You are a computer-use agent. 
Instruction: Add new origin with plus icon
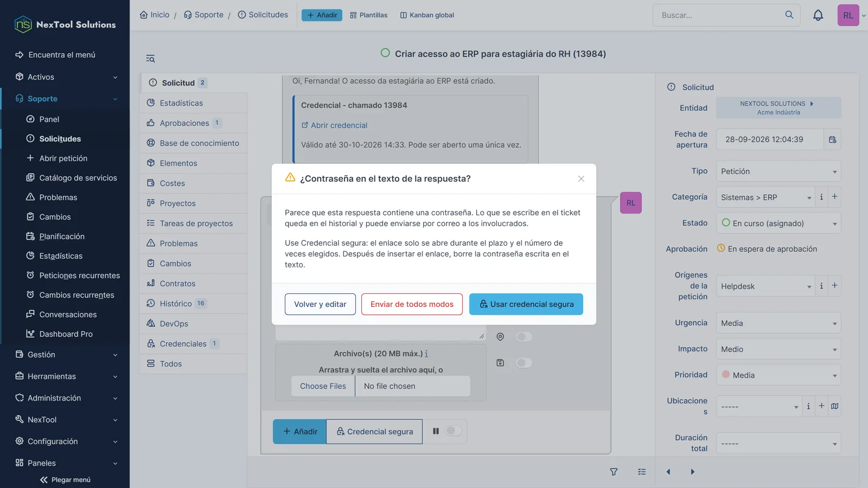point(834,286)
